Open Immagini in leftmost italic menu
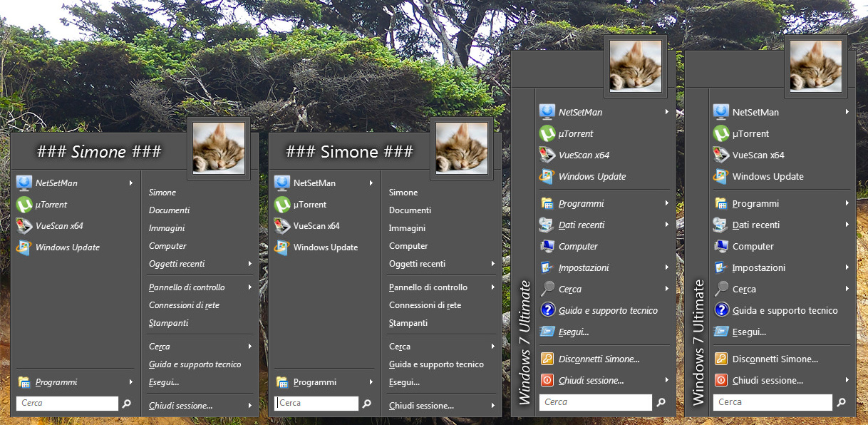The width and height of the screenshot is (868, 425). [x=167, y=228]
